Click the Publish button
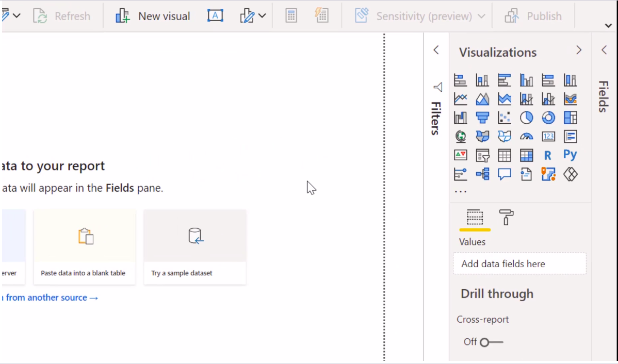 [x=533, y=16]
